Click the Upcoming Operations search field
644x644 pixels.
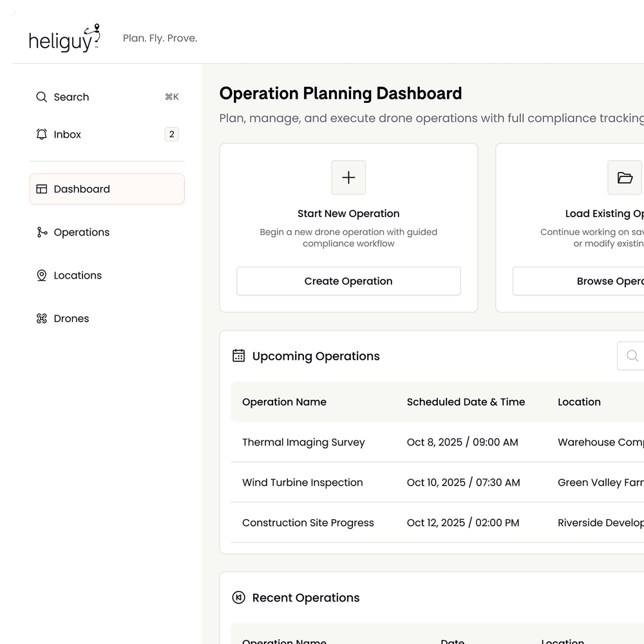pos(632,356)
